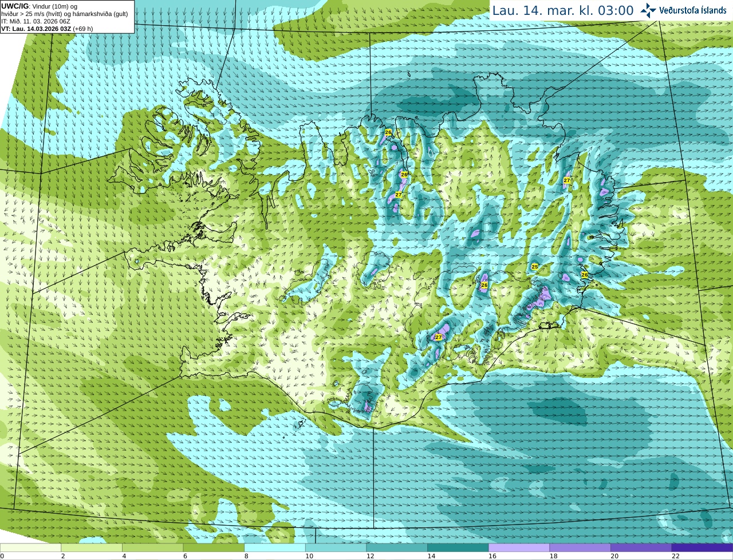Screen dimensions: 733x560
Task: Click the IT: Mið. 11. 03. 2026 06Z line
Action: coord(36,21)
